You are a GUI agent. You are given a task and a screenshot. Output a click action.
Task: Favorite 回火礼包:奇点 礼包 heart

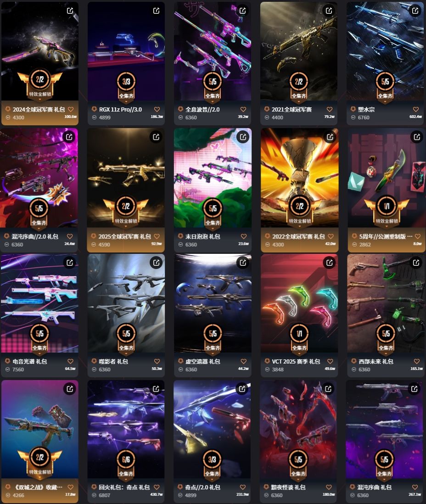point(157,487)
